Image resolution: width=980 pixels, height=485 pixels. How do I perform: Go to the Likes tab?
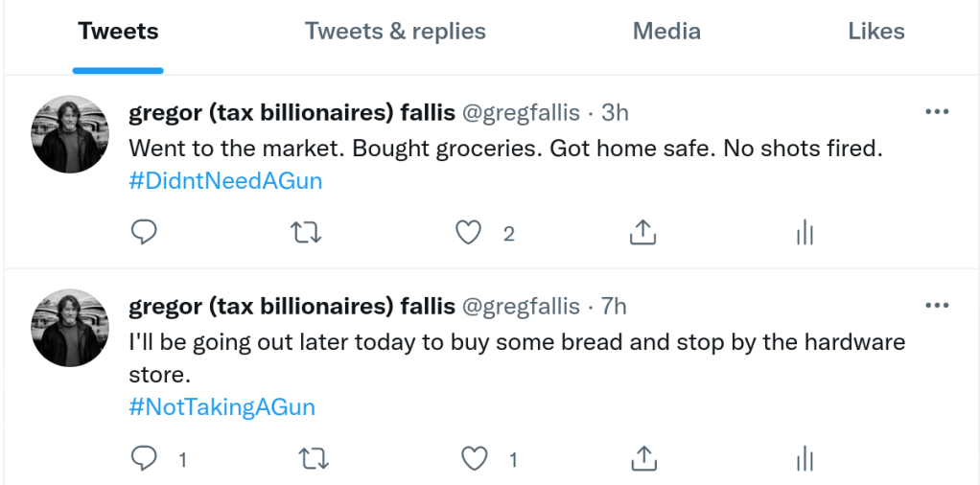[875, 32]
